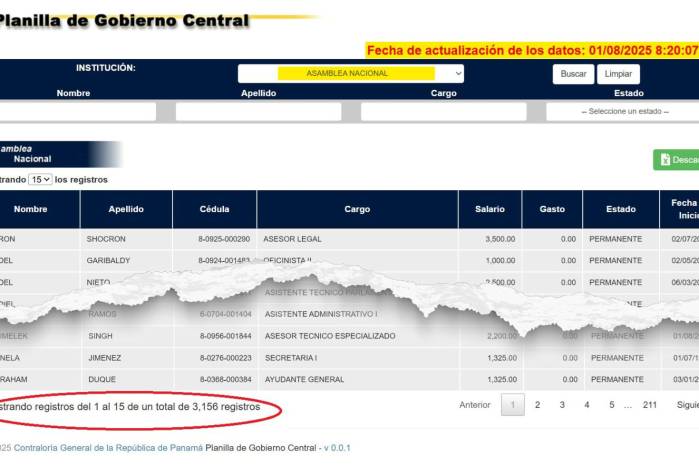Sort table by Cargo column header

click(357, 209)
